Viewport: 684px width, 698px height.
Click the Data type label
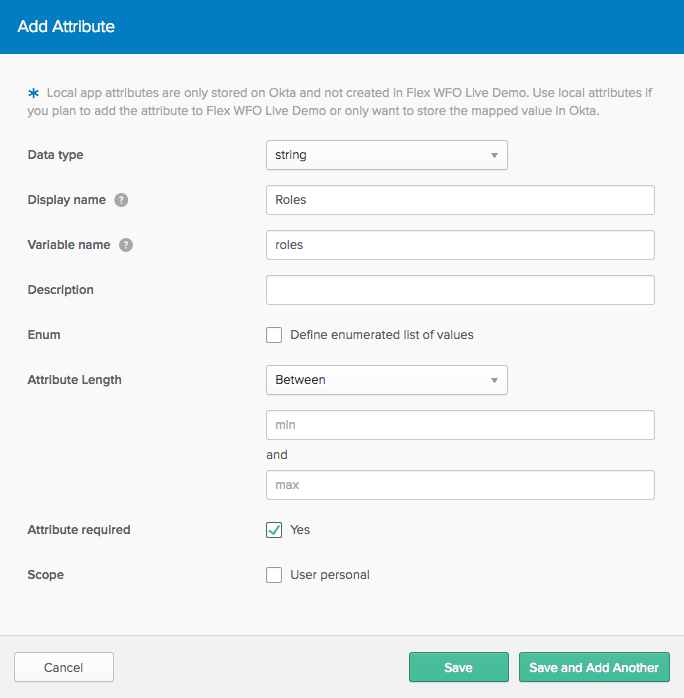55,155
